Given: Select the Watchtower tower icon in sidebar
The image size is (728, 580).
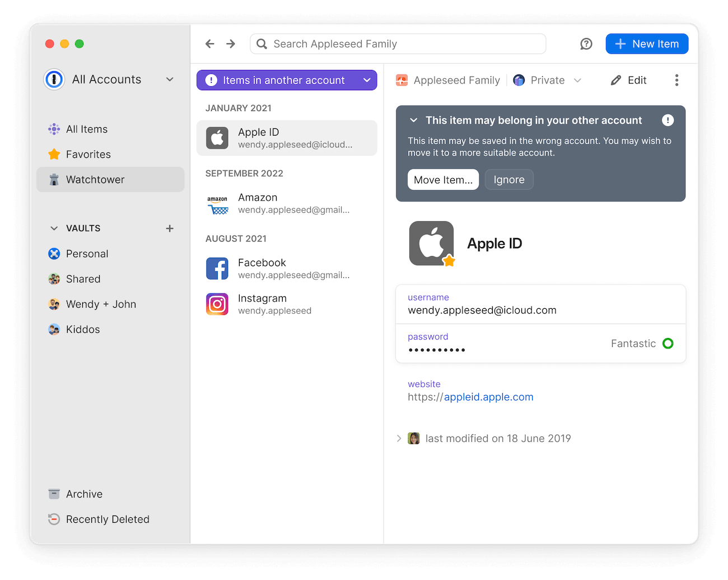Looking at the screenshot, I should [x=54, y=179].
